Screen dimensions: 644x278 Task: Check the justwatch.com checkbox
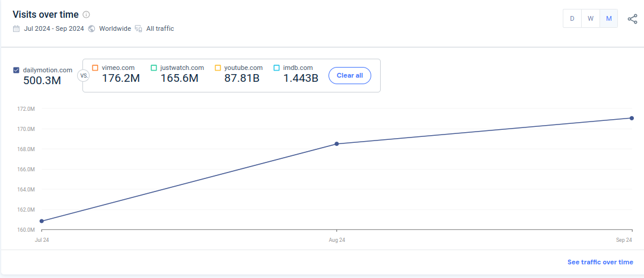[154, 68]
